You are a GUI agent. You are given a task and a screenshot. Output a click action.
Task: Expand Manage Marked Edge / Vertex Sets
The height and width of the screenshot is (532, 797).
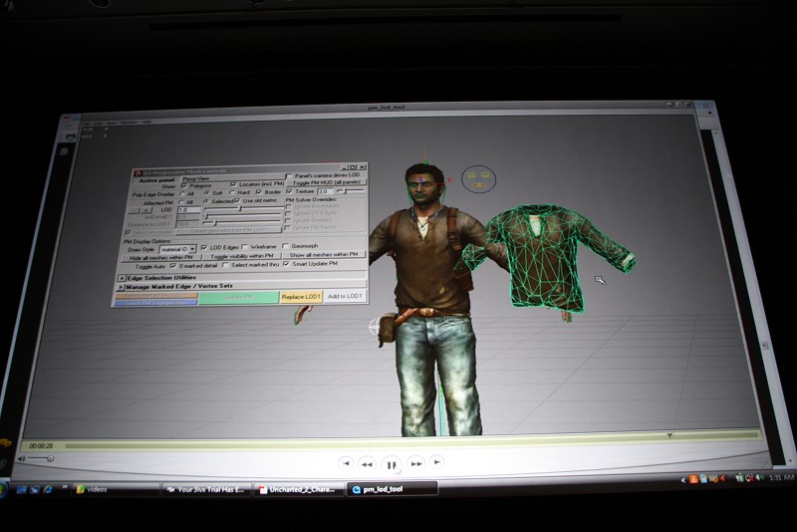coord(122,287)
